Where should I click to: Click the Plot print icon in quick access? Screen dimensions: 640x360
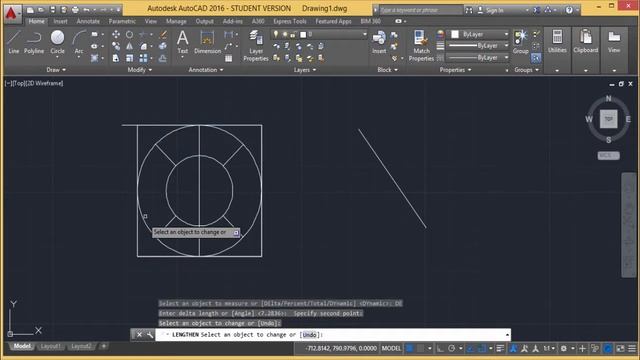pos(75,9)
